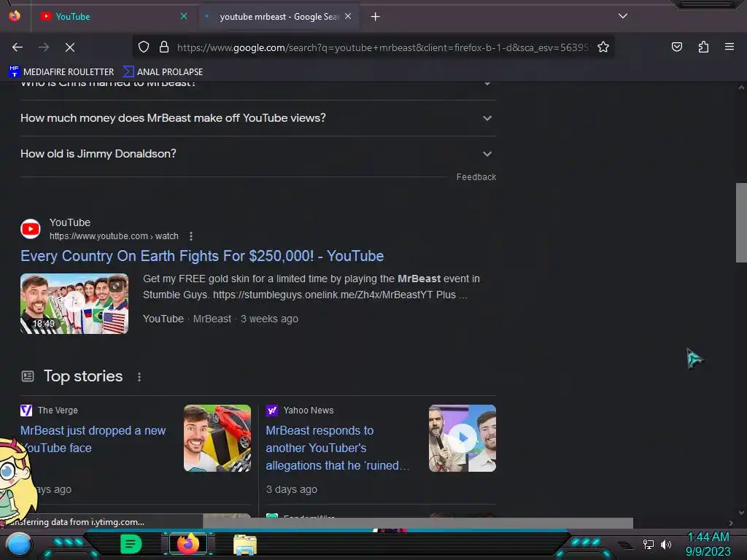Click the Yahoo News source logo
The height and width of the screenshot is (560, 747).
[x=271, y=411]
